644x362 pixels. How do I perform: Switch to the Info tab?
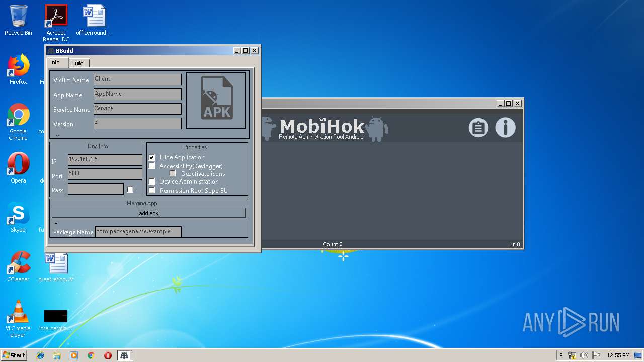click(57, 62)
